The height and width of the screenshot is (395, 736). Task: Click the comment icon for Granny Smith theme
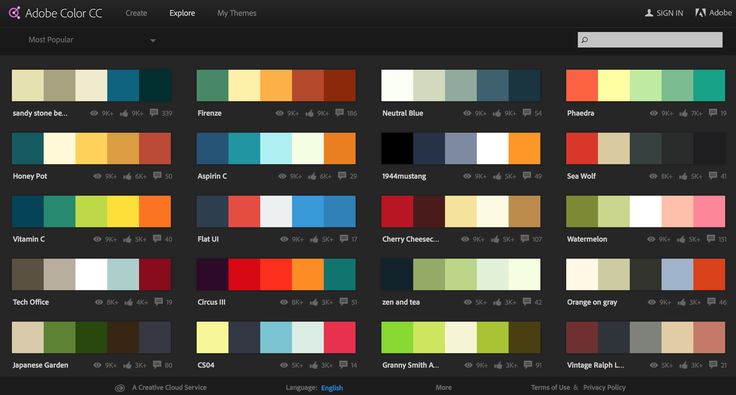click(x=528, y=364)
